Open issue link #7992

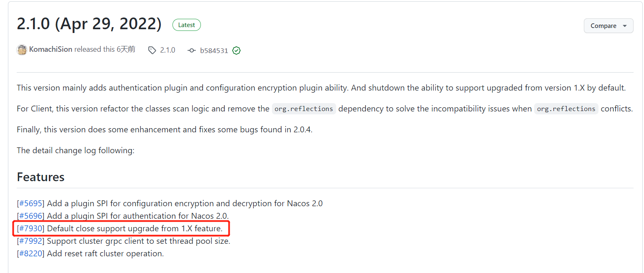30,241
